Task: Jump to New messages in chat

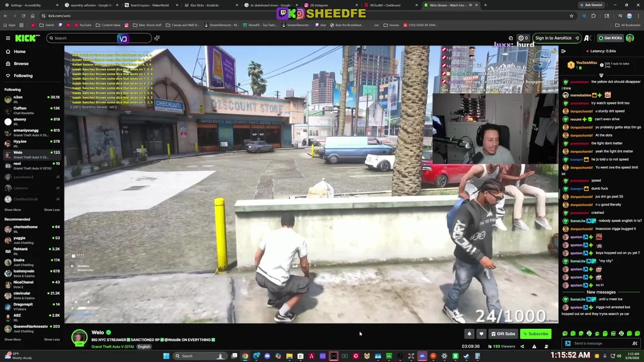Action: pyautogui.click(x=601, y=292)
